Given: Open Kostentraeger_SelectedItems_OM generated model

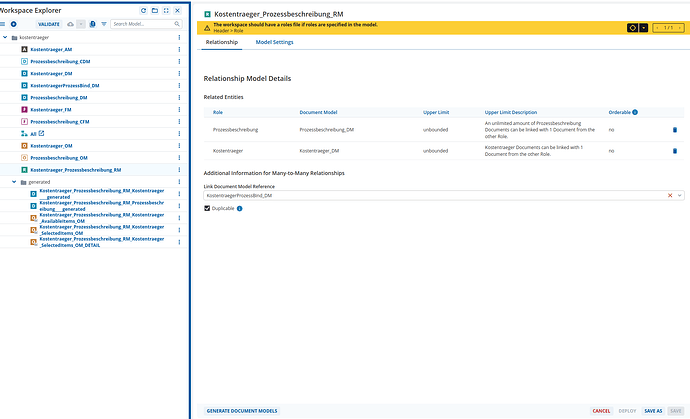Looking at the screenshot, I should pos(102,230).
